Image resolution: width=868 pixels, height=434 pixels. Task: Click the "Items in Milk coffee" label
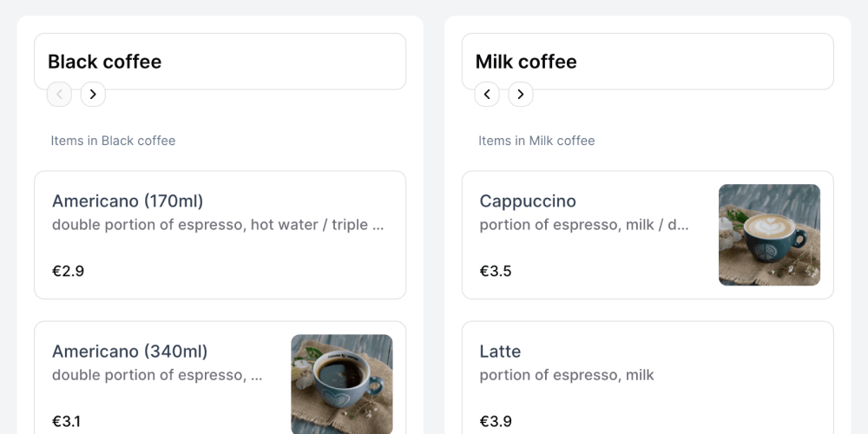tap(536, 141)
